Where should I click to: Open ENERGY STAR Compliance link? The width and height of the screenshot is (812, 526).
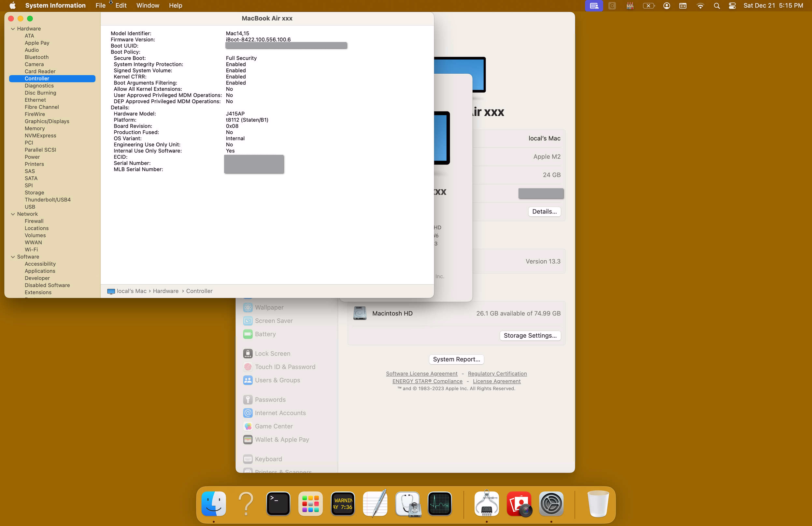pyautogui.click(x=427, y=381)
